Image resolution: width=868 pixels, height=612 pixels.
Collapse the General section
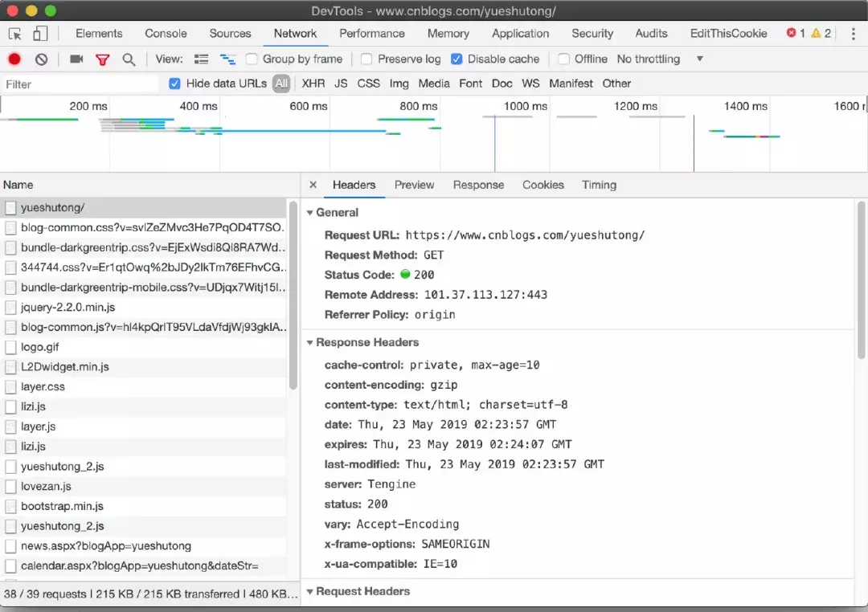pyautogui.click(x=310, y=213)
